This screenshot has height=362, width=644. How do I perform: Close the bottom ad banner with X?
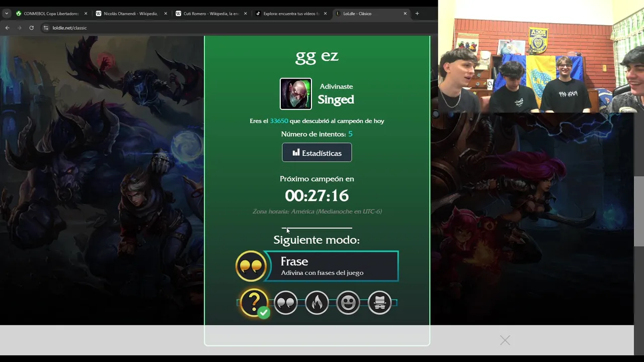[505, 340]
